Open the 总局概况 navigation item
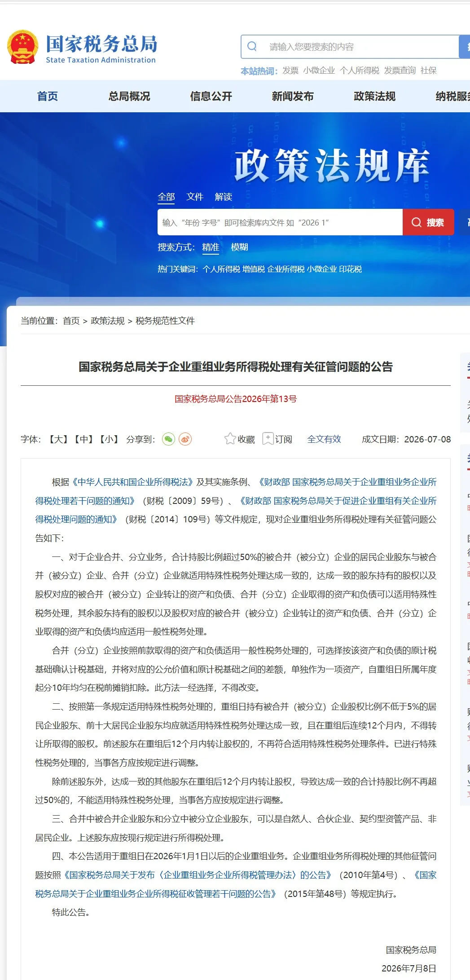Screen dimensions: 470x980 pos(129,96)
